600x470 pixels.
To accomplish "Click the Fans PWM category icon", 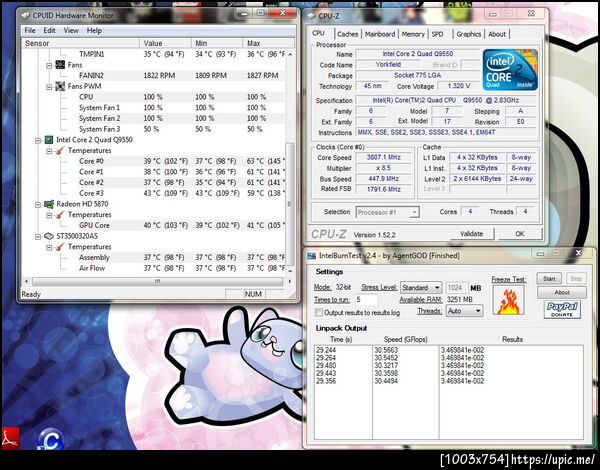I will click(x=60, y=86).
